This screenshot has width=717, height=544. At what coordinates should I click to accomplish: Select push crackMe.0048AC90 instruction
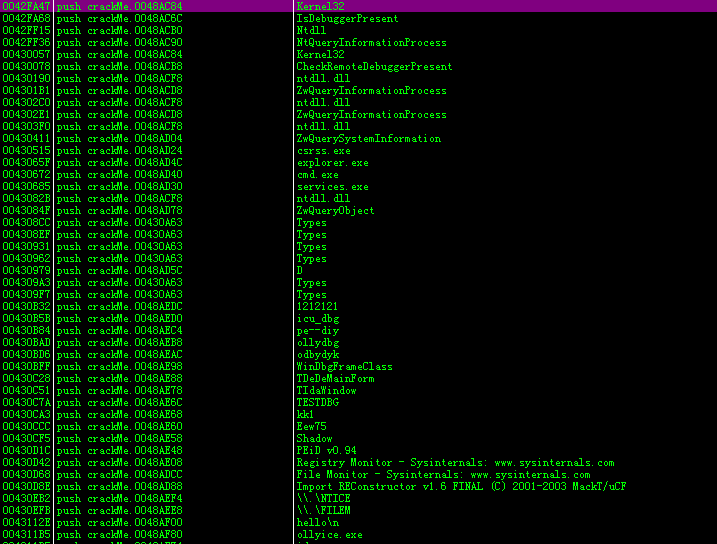click(x=119, y=43)
